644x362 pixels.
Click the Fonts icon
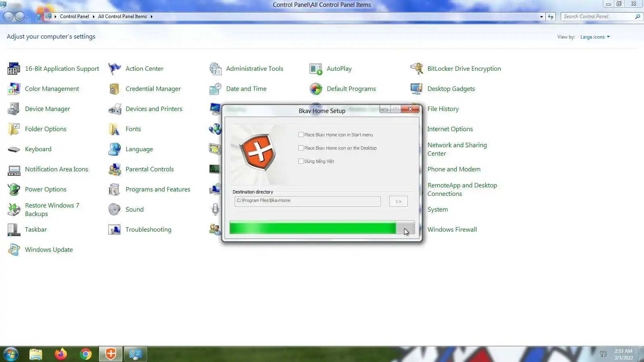point(114,129)
